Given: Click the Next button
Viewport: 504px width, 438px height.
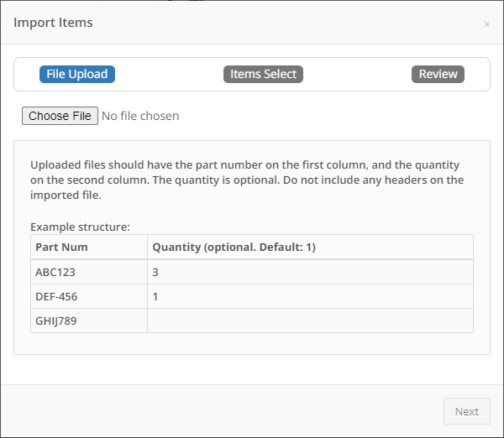Looking at the screenshot, I should 467,411.
